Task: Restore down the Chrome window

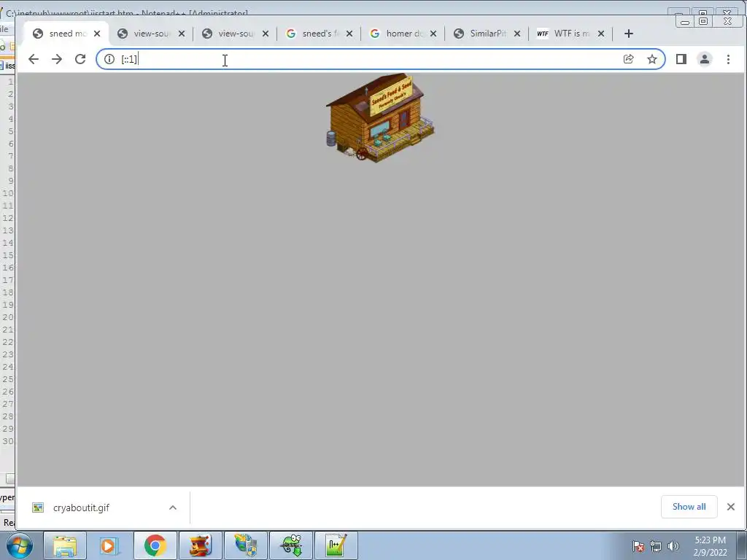Action: tap(703, 21)
